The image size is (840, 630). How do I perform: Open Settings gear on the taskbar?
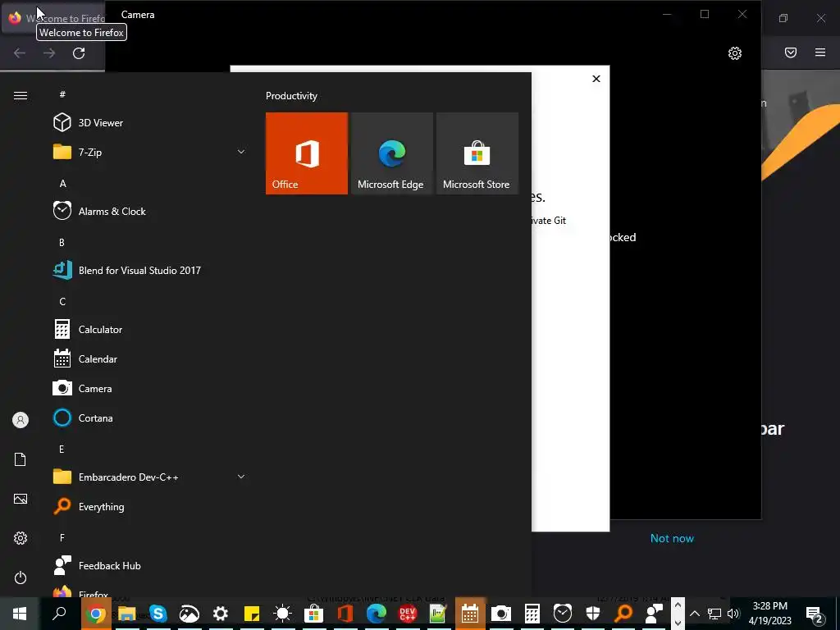[220, 613]
